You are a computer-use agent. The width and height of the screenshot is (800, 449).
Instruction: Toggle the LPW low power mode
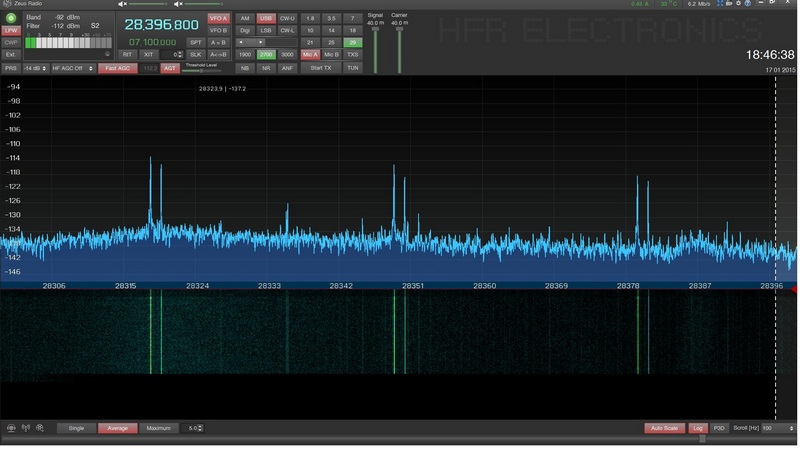point(11,31)
